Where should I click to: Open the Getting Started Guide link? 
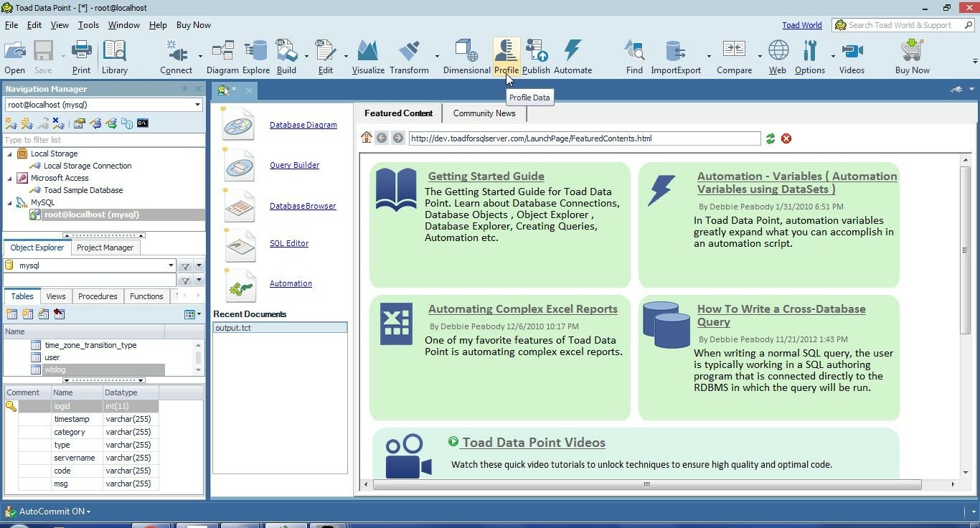486,176
